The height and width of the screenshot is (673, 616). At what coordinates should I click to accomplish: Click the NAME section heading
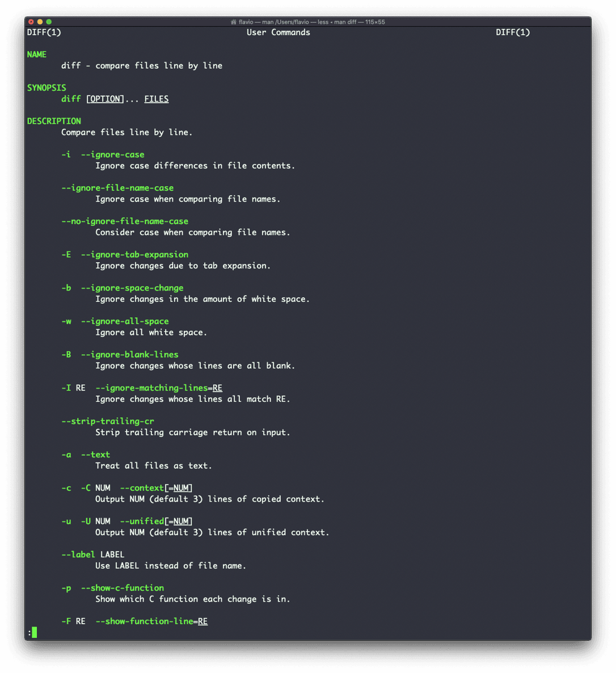(x=36, y=54)
